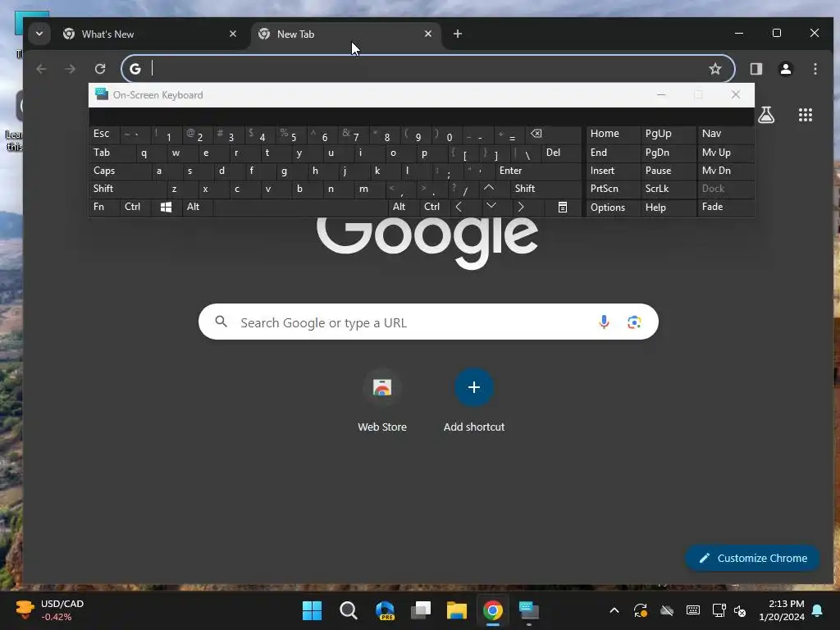The image size is (840, 630).
Task: Toggle Caps key on On-Screen Keyboard
Action: 120,171
